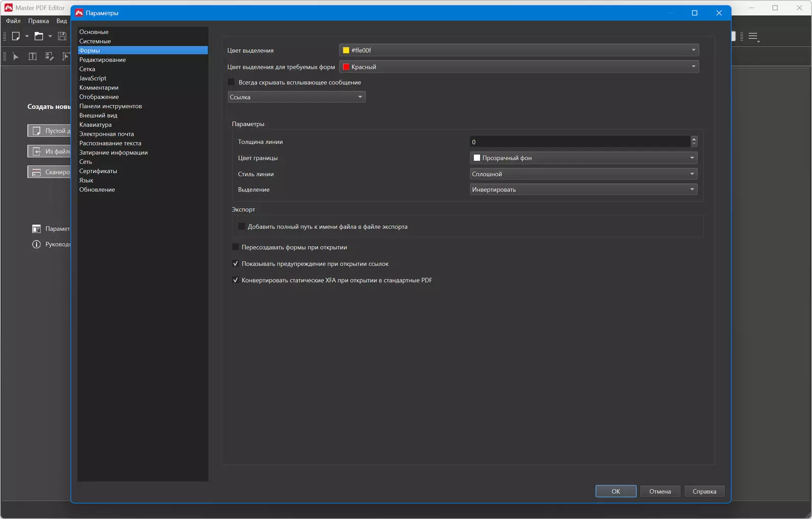The image size is (812, 519).
Task: Select 'Внешний вид' settings category
Action: point(143,116)
